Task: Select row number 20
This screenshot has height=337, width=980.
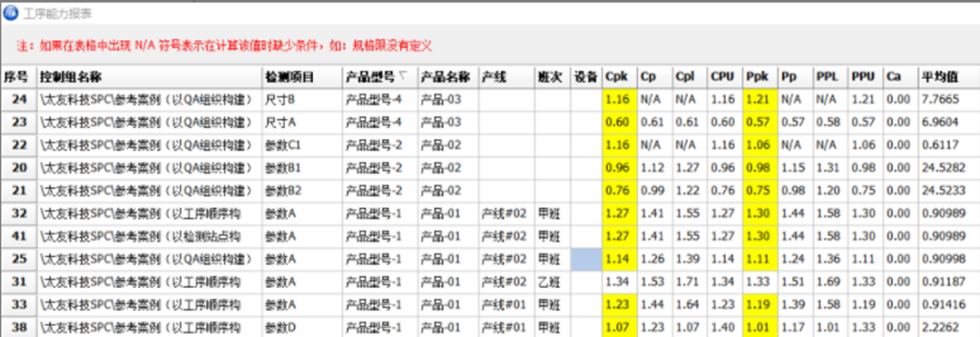Action: pyautogui.click(x=19, y=168)
